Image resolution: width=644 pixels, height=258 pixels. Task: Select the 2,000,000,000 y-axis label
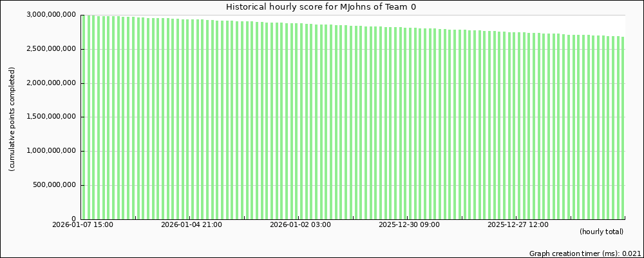(x=52, y=83)
